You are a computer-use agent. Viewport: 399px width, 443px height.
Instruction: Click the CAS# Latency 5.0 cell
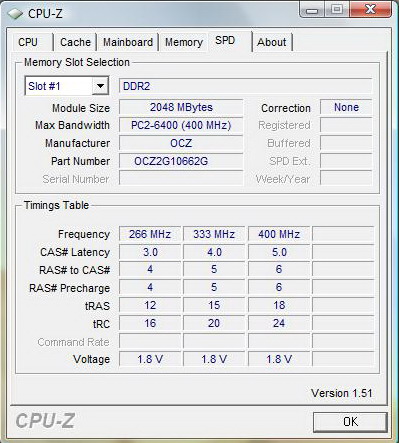click(x=279, y=252)
